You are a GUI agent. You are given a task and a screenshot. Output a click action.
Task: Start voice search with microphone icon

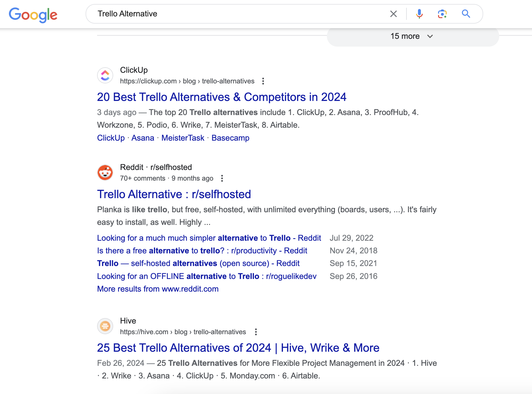coord(419,14)
